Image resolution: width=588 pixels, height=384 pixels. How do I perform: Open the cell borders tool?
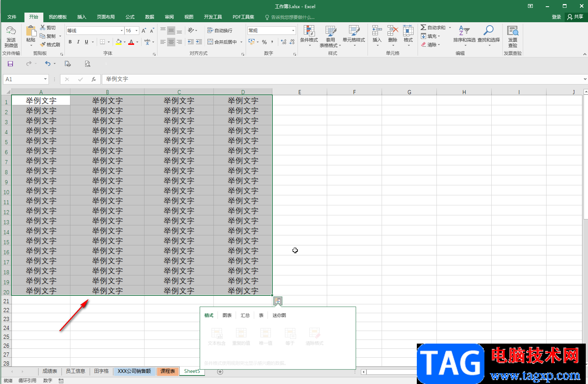(x=103, y=42)
